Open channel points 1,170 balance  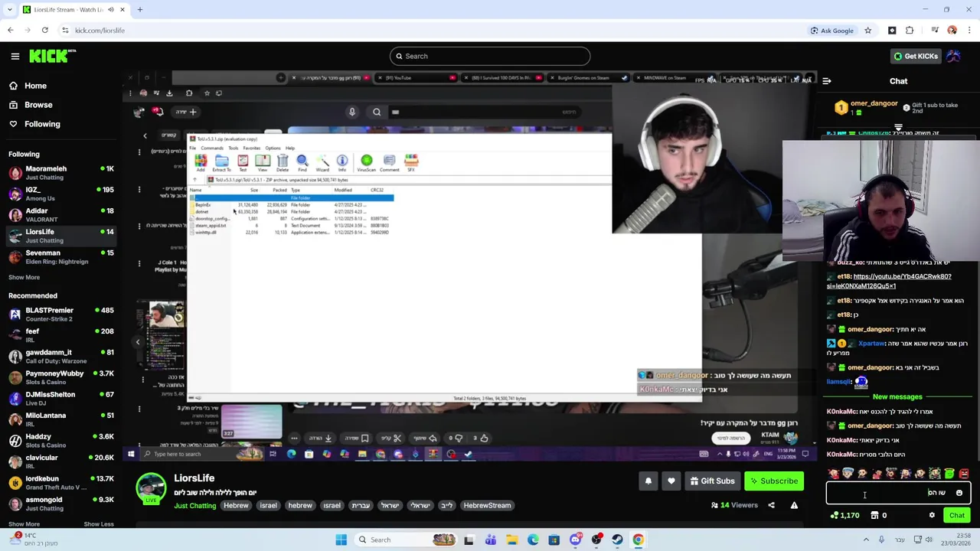[x=844, y=516]
